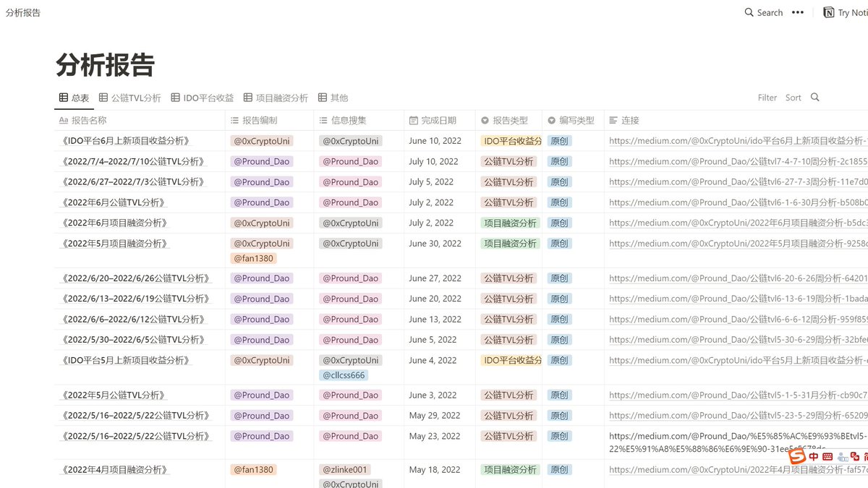Viewport: 868px width, 488px height.
Task: Open the page Search at the top
Action: click(x=764, y=12)
